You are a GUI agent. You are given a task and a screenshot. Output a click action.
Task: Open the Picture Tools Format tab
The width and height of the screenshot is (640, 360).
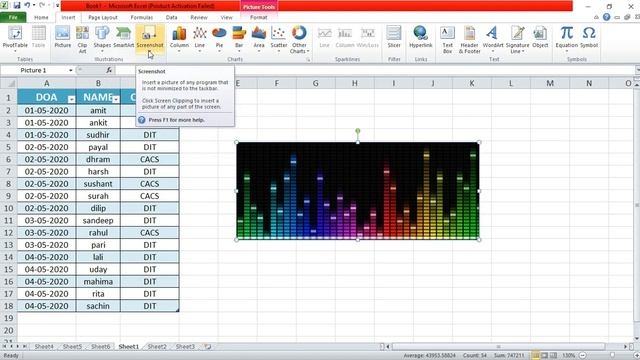[x=258, y=18]
